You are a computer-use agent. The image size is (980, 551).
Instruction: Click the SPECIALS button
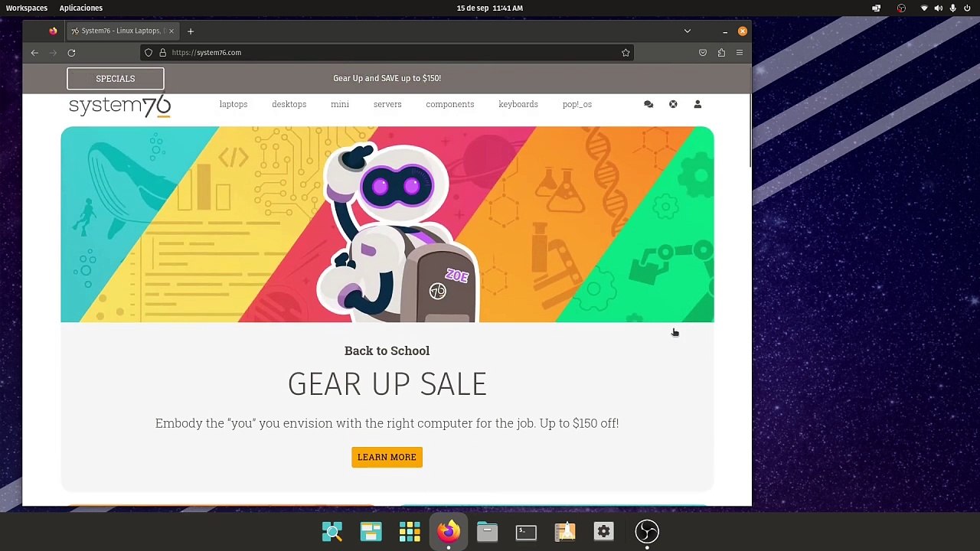116,79
